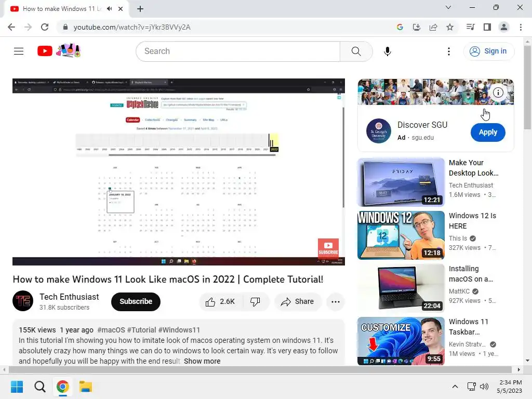Share this page from address bar

[x=433, y=27]
